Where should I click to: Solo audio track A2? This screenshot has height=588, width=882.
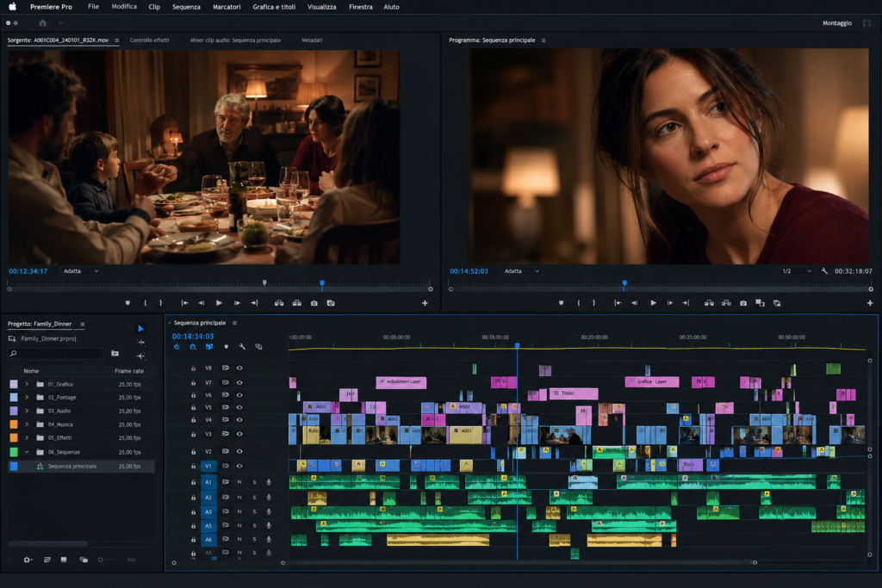254,498
